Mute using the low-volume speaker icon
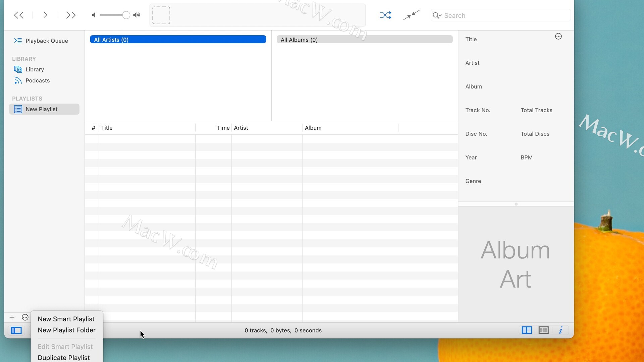Screen dimensions: 644x362 click(94, 15)
